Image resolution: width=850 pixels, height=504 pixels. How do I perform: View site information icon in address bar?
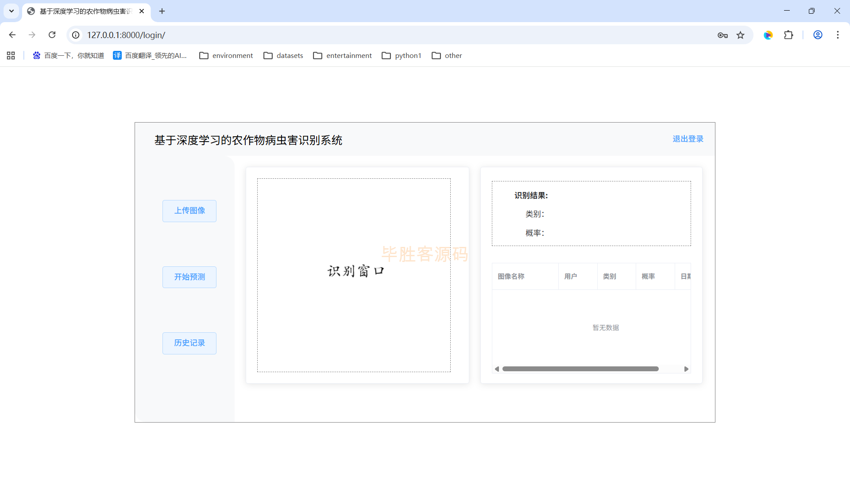point(76,35)
